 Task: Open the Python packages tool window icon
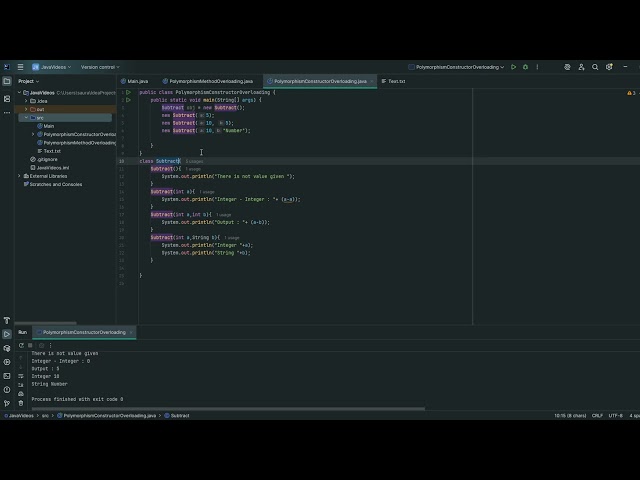coord(7,348)
